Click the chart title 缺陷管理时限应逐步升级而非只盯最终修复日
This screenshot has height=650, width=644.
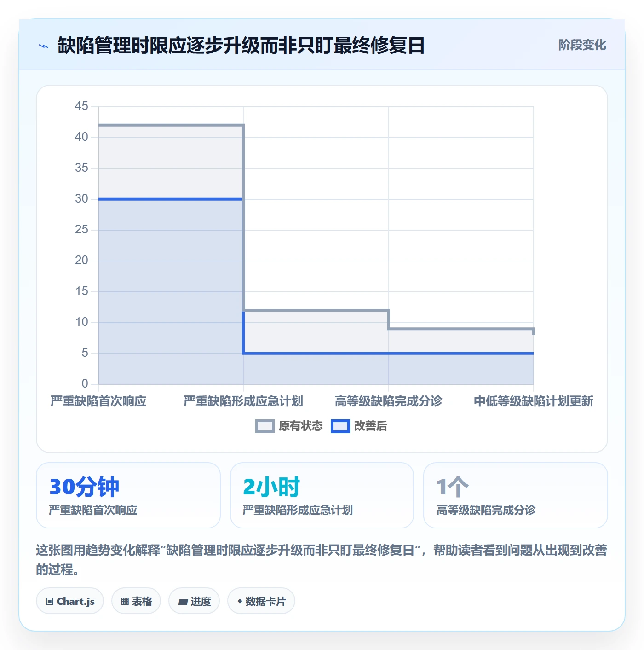(x=241, y=46)
